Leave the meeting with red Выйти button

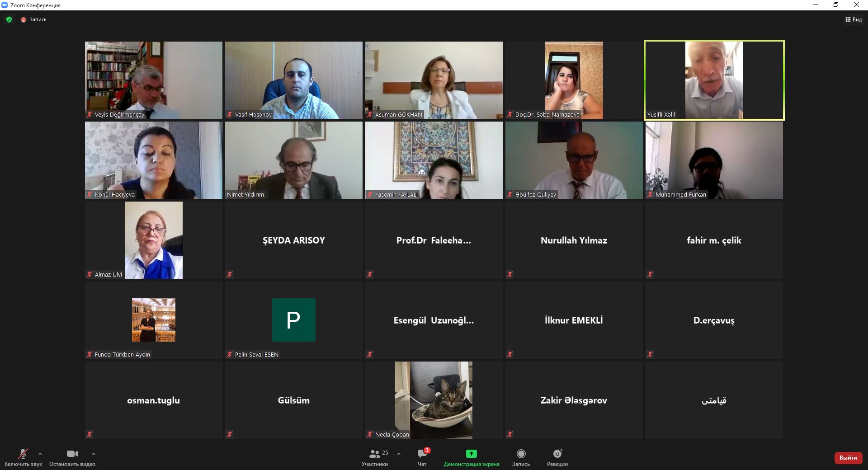(848, 458)
